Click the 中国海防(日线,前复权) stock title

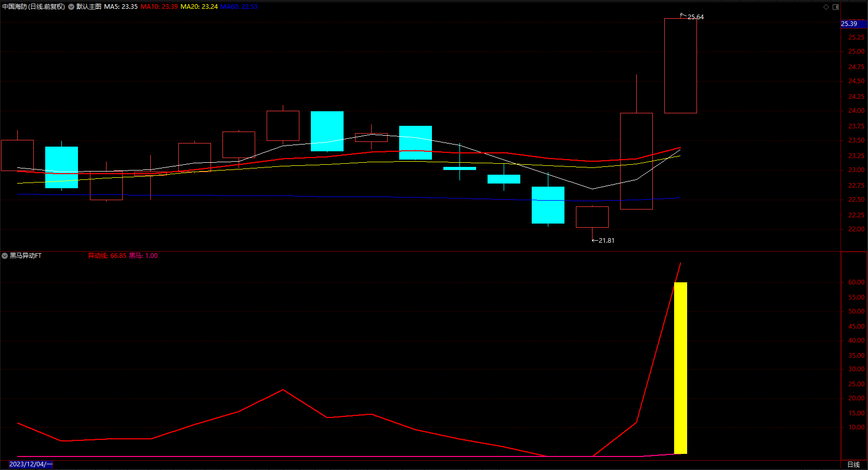(34, 7)
